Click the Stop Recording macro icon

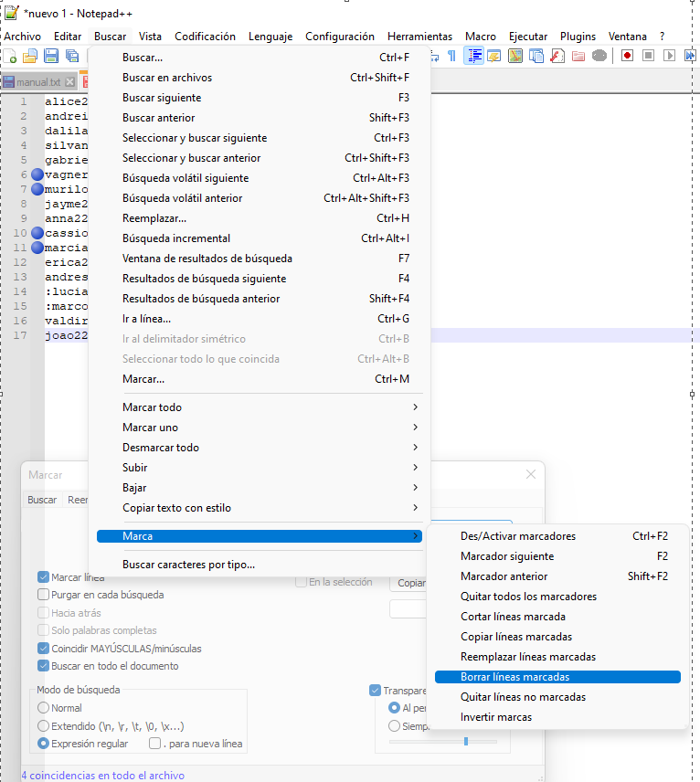click(648, 56)
